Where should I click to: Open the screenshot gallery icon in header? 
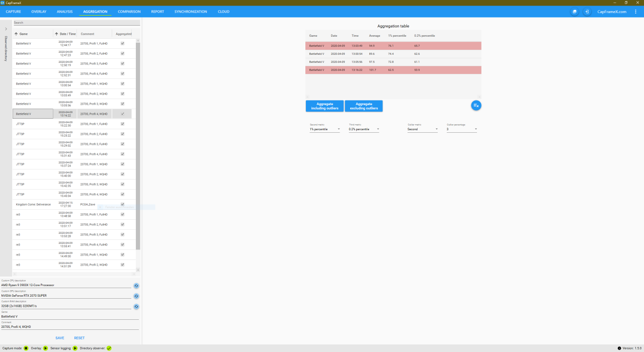click(575, 12)
